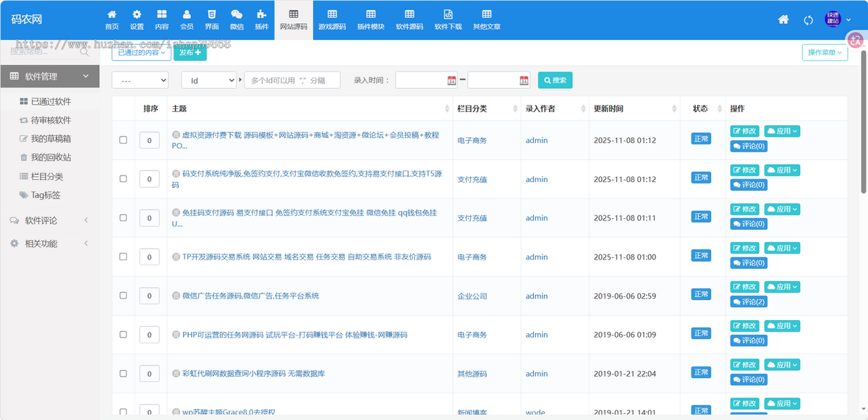Expand the 软件评论 sidebar section

coord(50,220)
